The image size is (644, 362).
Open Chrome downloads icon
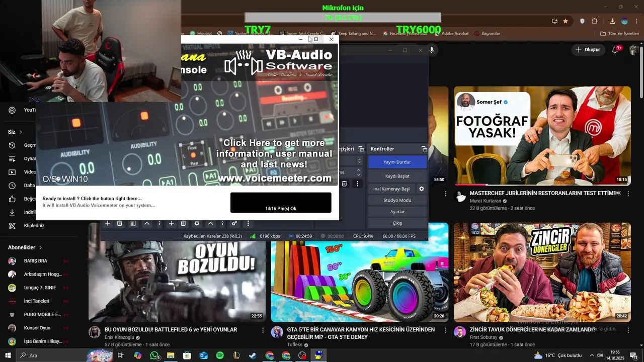point(612,21)
